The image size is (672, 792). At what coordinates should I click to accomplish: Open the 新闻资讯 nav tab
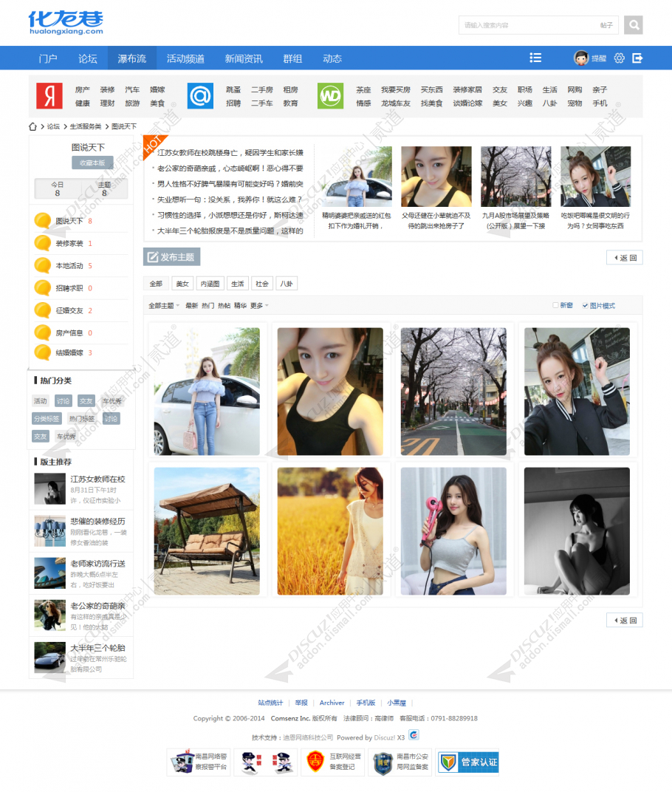[244, 58]
